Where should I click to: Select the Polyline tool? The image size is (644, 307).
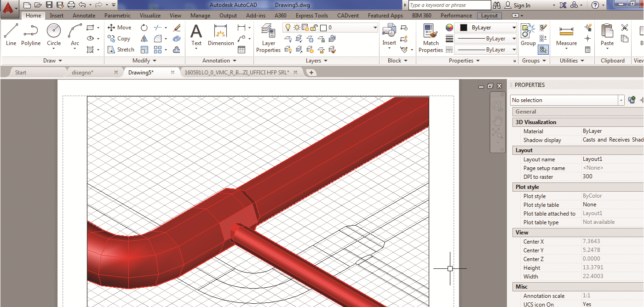[31, 35]
